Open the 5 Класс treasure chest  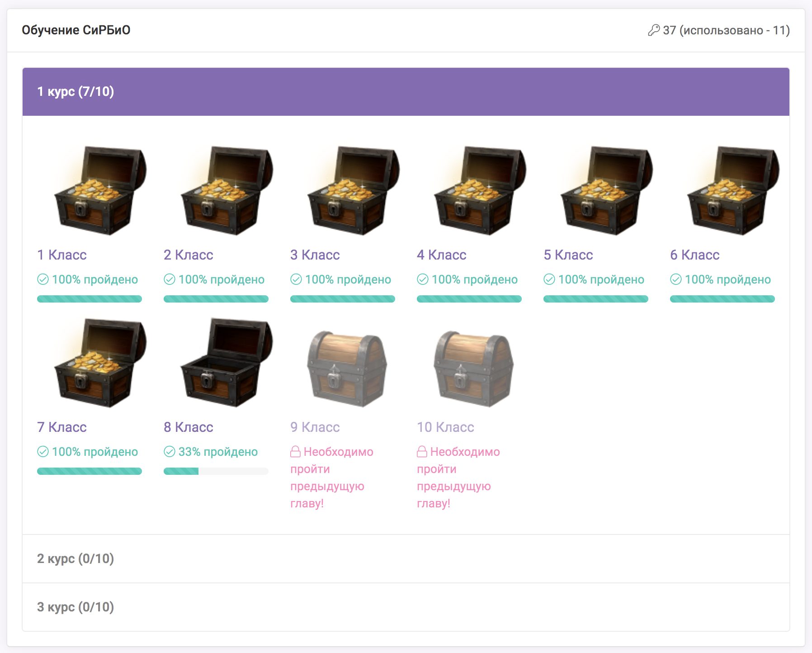click(x=607, y=190)
